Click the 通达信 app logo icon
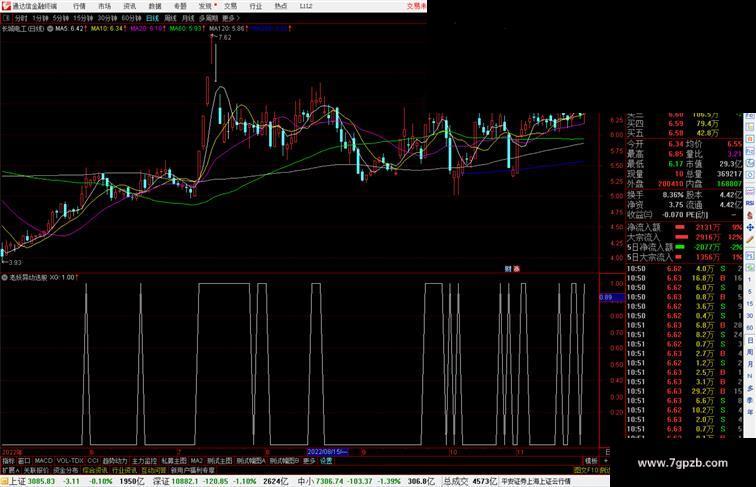 coord(6,6)
